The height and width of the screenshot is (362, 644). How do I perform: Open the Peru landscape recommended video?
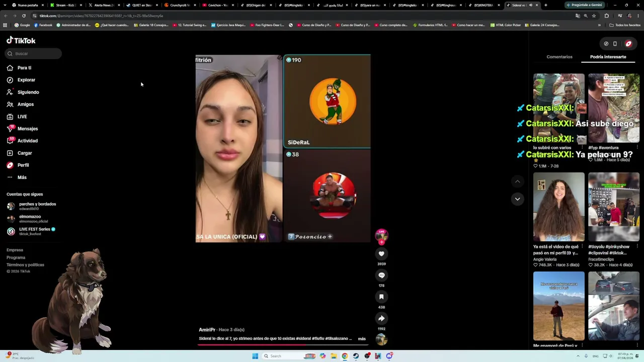(559, 306)
